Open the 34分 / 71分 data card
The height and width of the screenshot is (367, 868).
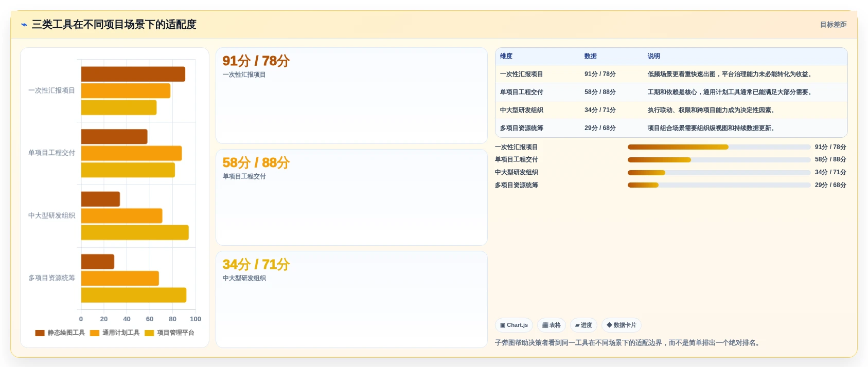coord(351,299)
